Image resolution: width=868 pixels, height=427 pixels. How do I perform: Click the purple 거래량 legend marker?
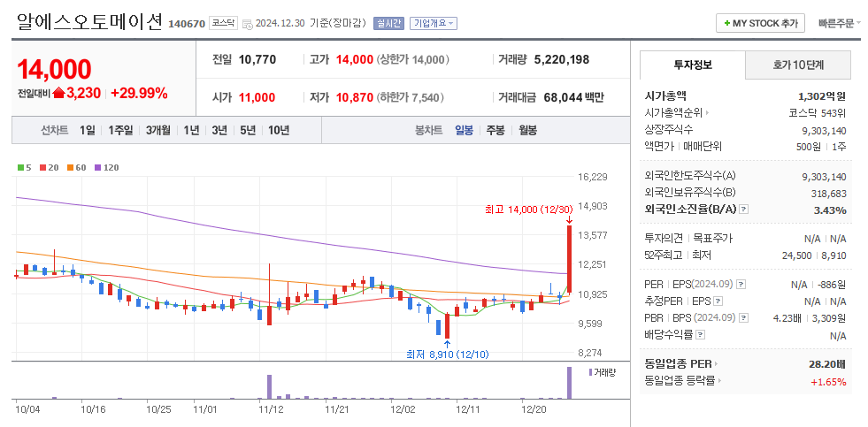[x=590, y=371]
